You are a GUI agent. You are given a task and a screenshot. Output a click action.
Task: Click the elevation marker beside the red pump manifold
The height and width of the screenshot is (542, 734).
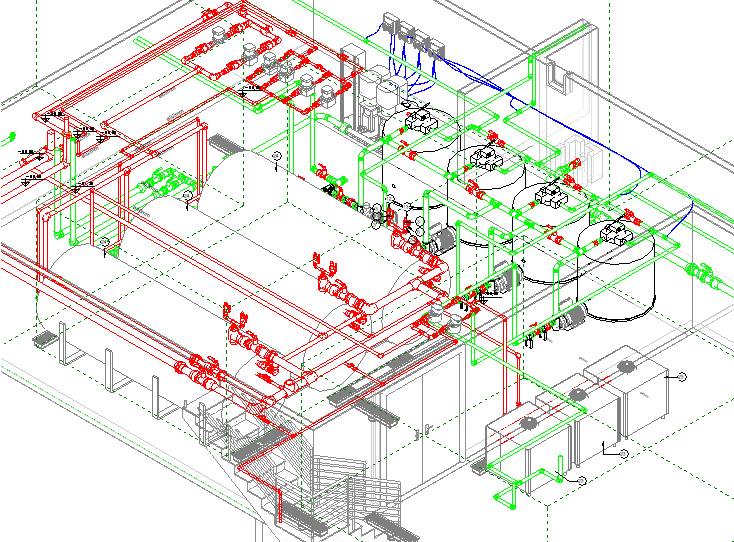[252, 88]
